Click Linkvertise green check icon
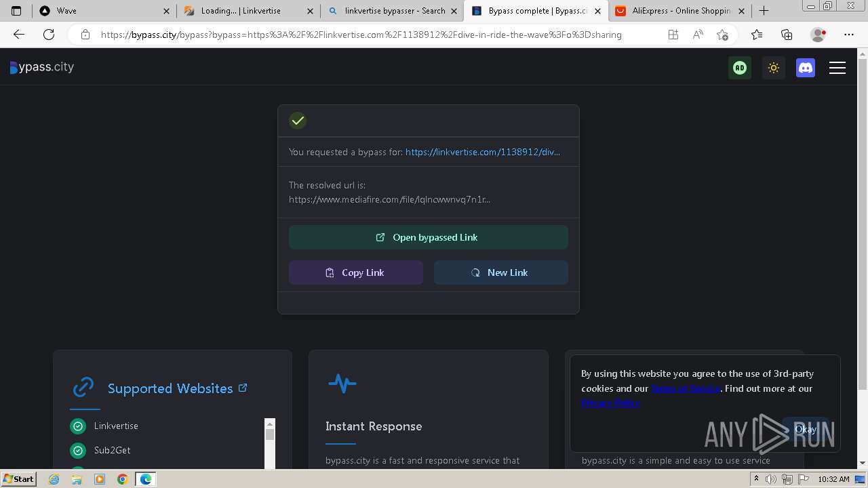The width and height of the screenshot is (868, 488). 78,426
